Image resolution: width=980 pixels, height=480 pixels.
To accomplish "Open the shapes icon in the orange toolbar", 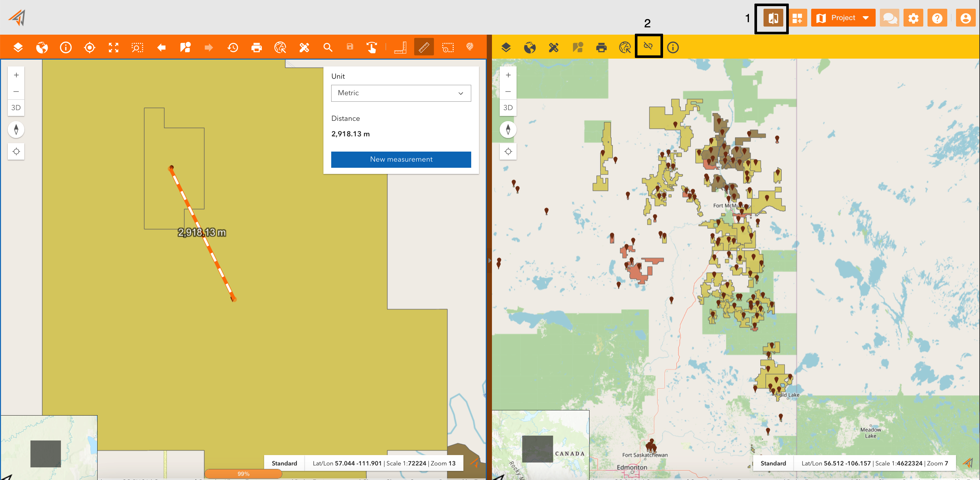I will point(185,48).
